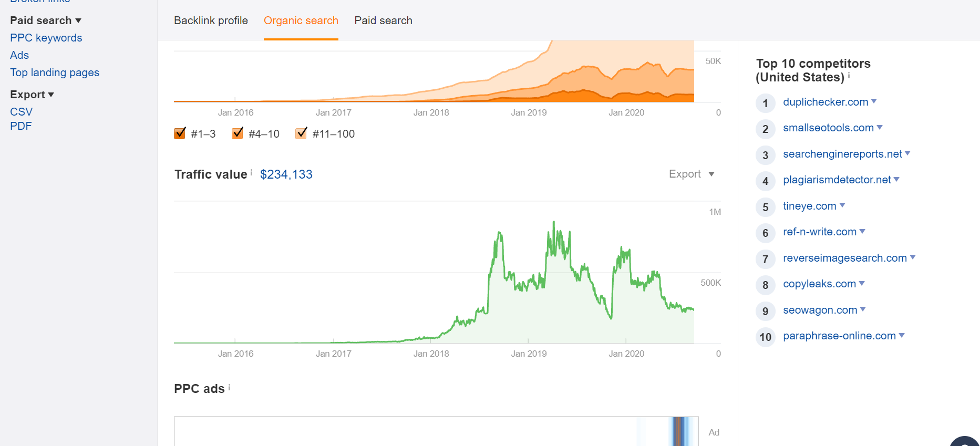The width and height of the screenshot is (980, 446).
Task: Click the $234,133 traffic value figure
Action: (286, 174)
